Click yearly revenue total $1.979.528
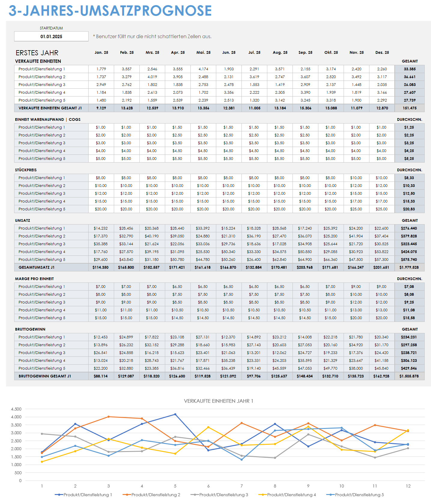This screenshot has height=504, width=431. (x=410, y=267)
